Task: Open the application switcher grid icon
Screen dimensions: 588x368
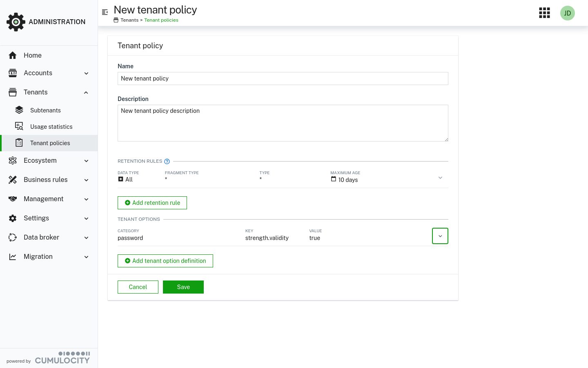Action: pyautogui.click(x=544, y=13)
